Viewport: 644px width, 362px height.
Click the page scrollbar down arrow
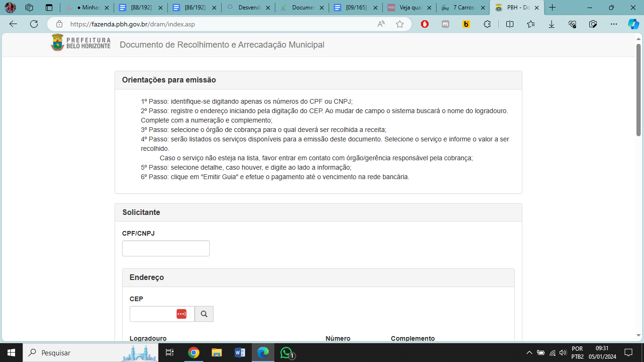click(639, 336)
